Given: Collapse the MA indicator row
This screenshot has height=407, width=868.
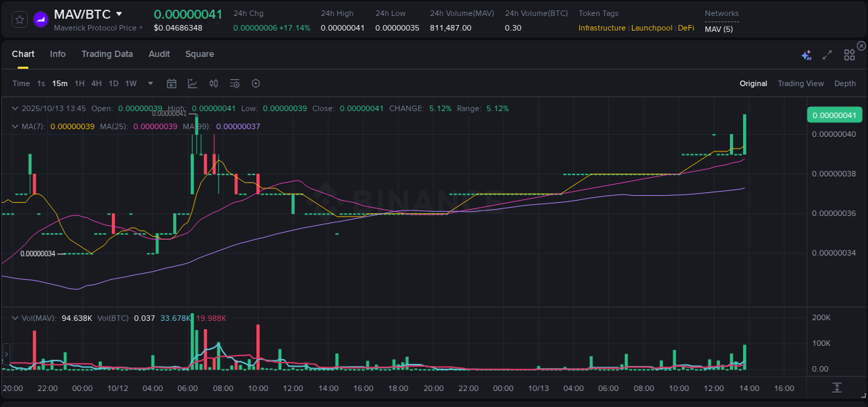Looking at the screenshot, I should [x=15, y=126].
